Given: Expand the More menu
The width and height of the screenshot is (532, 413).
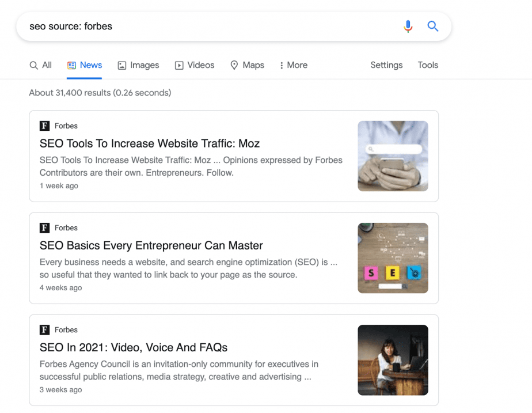Looking at the screenshot, I should 294,65.
